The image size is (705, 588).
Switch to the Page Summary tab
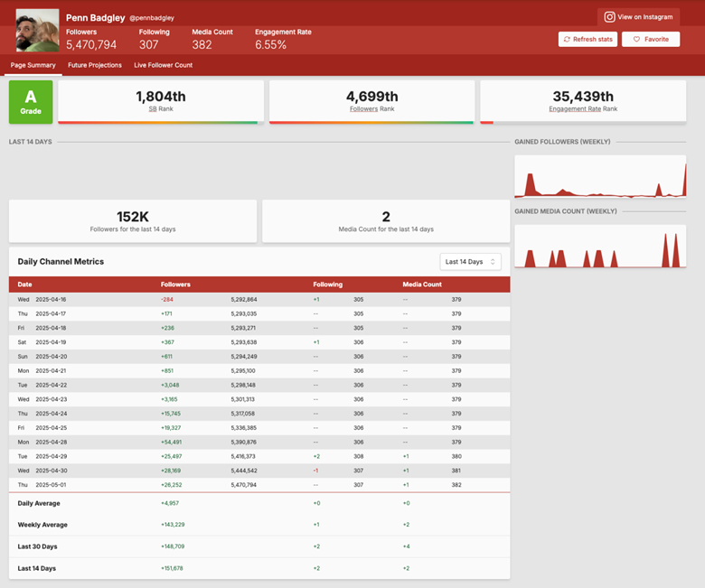[33, 65]
